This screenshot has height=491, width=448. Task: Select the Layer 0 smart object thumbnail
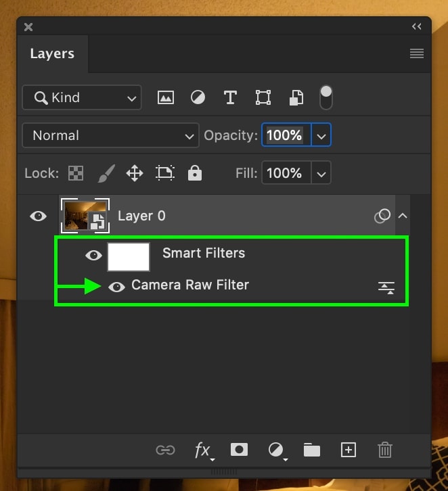[x=85, y=216]
